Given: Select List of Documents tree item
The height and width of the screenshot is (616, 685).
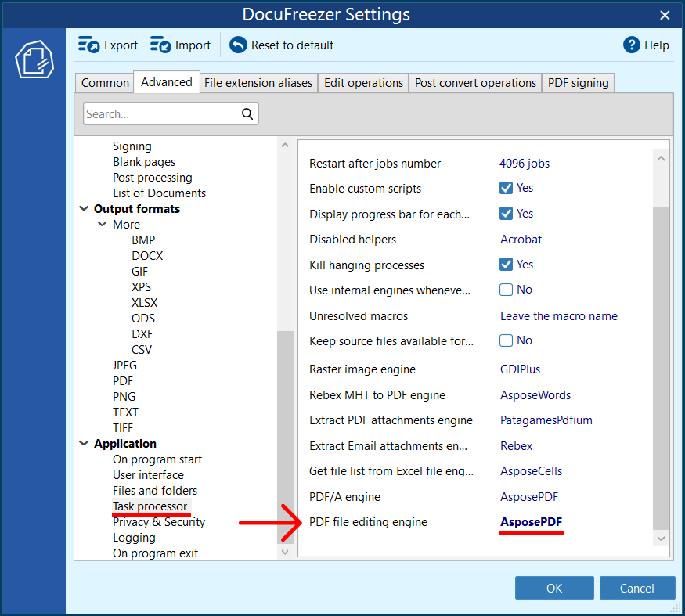Looking at the screenshot, I should point(159,193).
